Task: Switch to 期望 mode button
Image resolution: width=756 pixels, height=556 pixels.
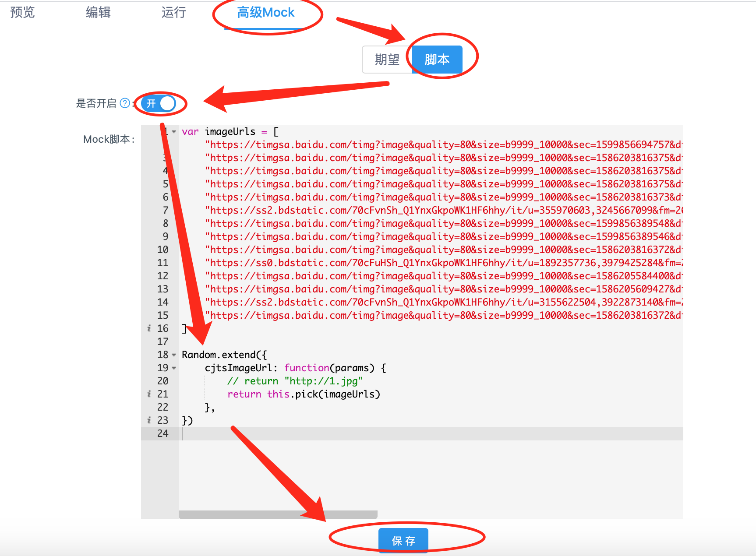Action: [x=387, y=60]
